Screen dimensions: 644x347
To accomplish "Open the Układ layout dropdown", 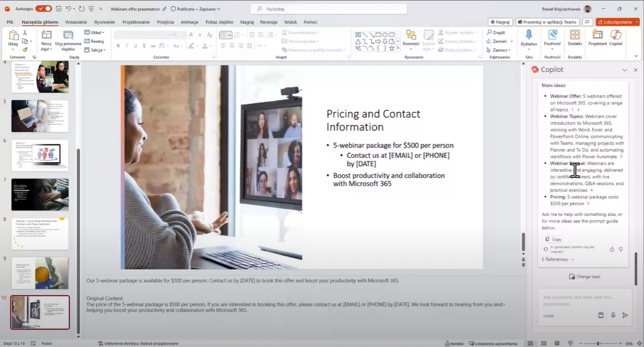I will (95, 32).
